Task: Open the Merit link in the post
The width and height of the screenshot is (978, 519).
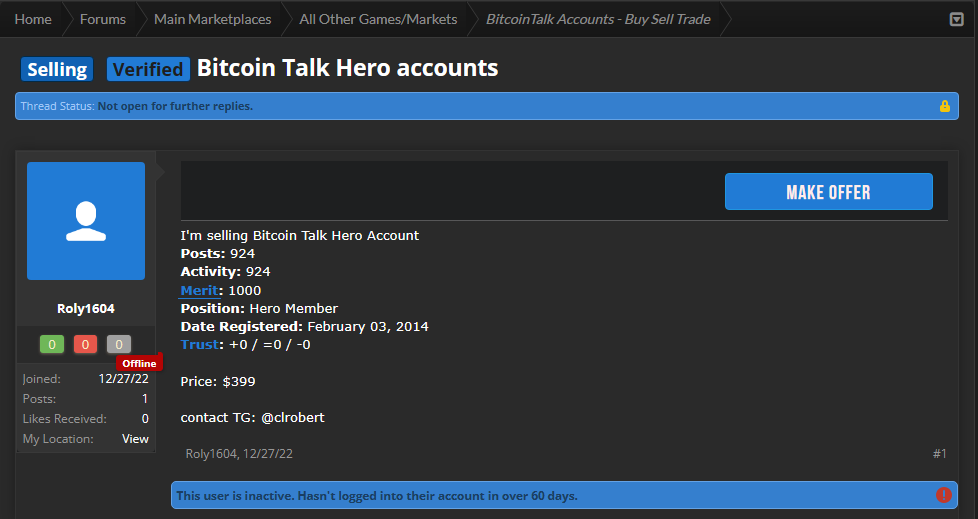Action: click(200, 290)
